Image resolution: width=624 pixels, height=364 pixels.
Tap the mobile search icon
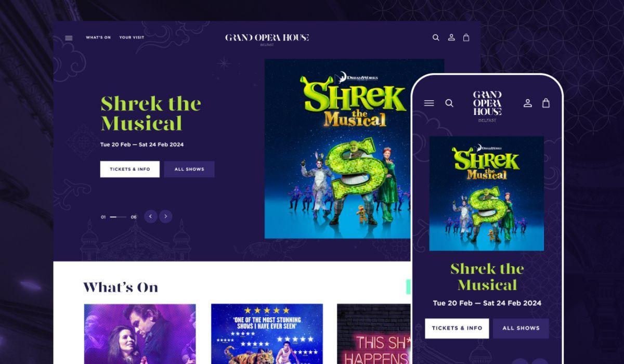(449, 103)
